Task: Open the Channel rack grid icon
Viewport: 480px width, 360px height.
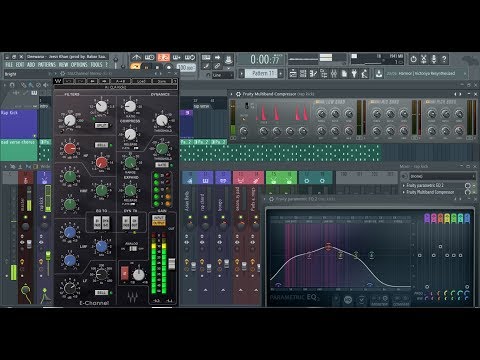Action: [x=303, y=73]
